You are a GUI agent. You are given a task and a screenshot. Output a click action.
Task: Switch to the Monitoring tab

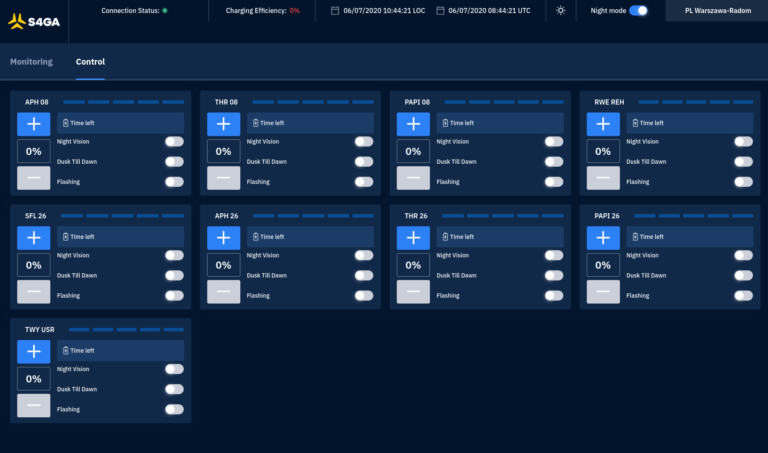coord(31,62)
